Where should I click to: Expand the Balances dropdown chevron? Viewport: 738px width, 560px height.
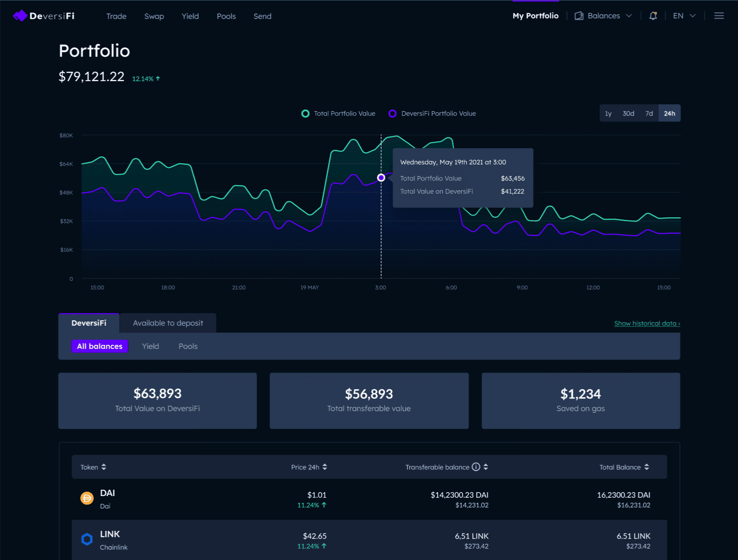point(629,16)
